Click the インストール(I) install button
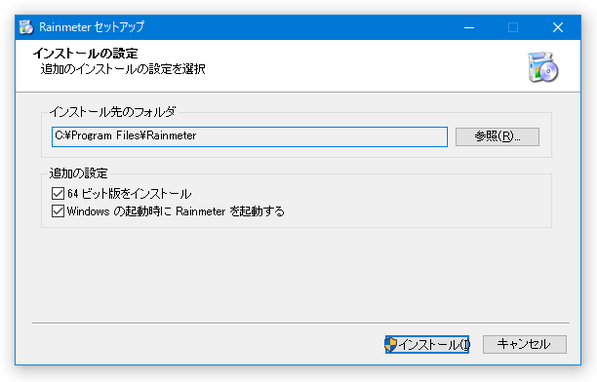The image size is (597, 382). click(x=427, y=344)
